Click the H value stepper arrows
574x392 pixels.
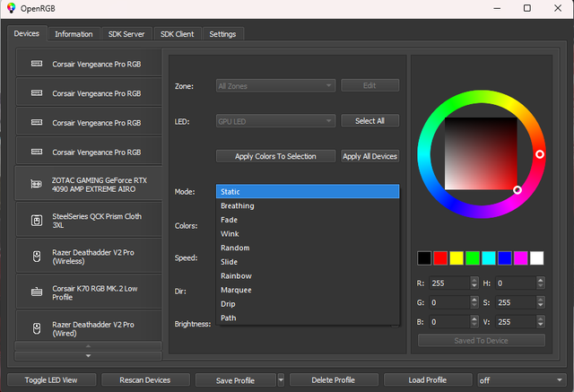(x=541, y=283)
